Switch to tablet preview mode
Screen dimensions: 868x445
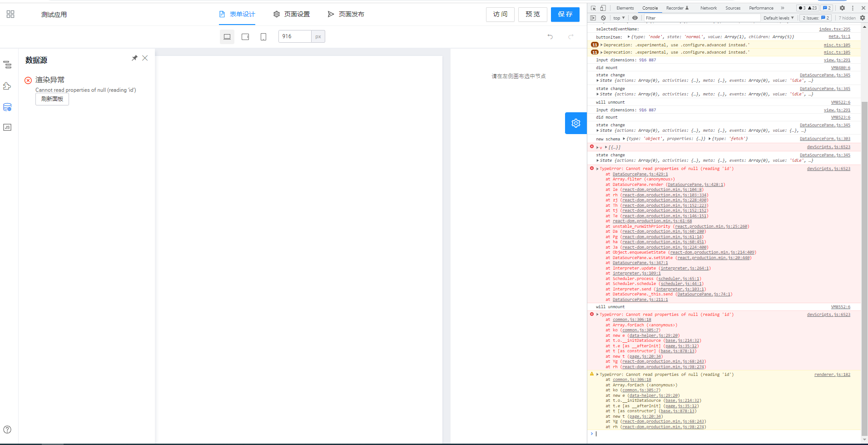[x=245, y=36]
